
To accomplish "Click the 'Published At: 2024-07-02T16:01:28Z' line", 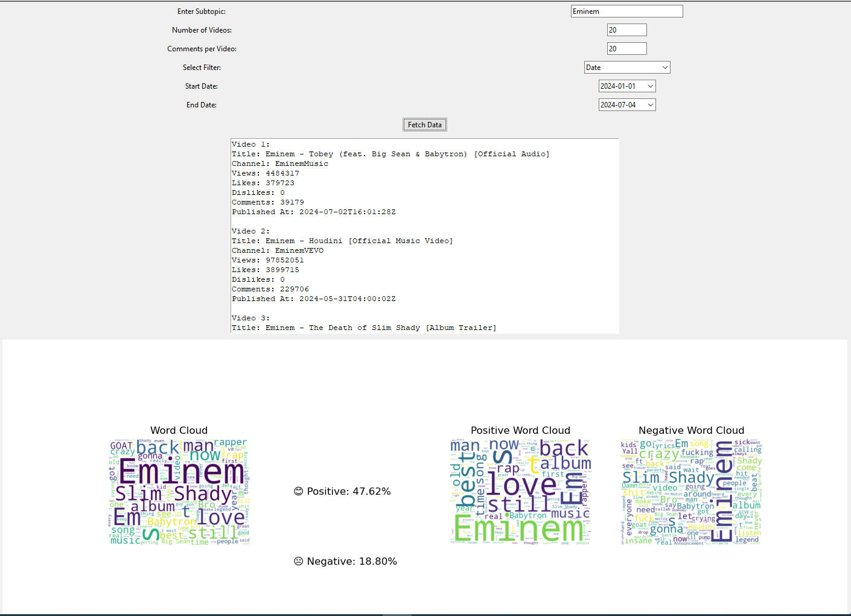I will [x=314, y=212].
